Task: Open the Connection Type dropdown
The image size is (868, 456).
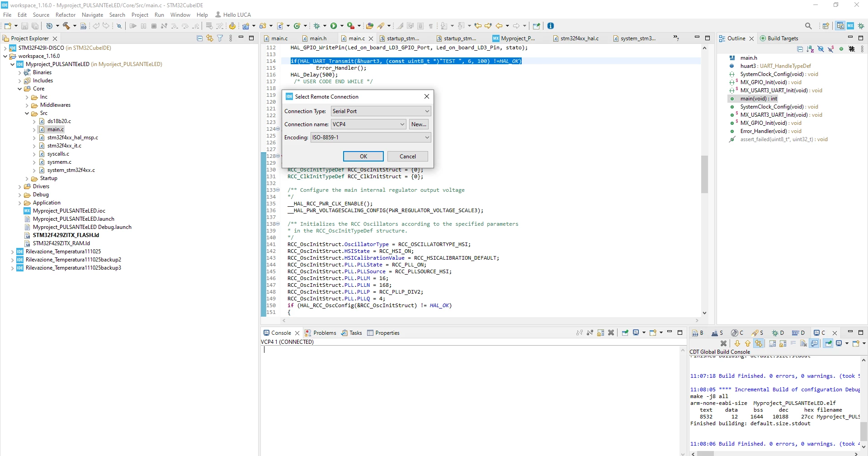Action: (381, 111)
